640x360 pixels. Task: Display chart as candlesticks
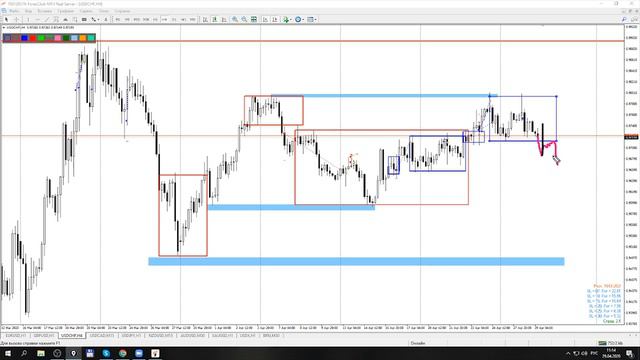click(215, 19)
